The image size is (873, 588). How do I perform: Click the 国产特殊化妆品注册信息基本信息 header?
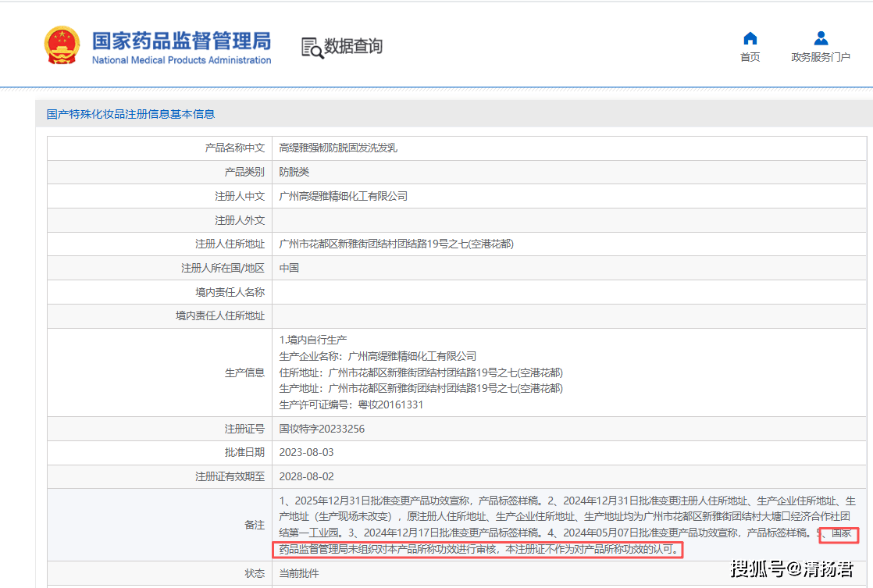(130, 114)
